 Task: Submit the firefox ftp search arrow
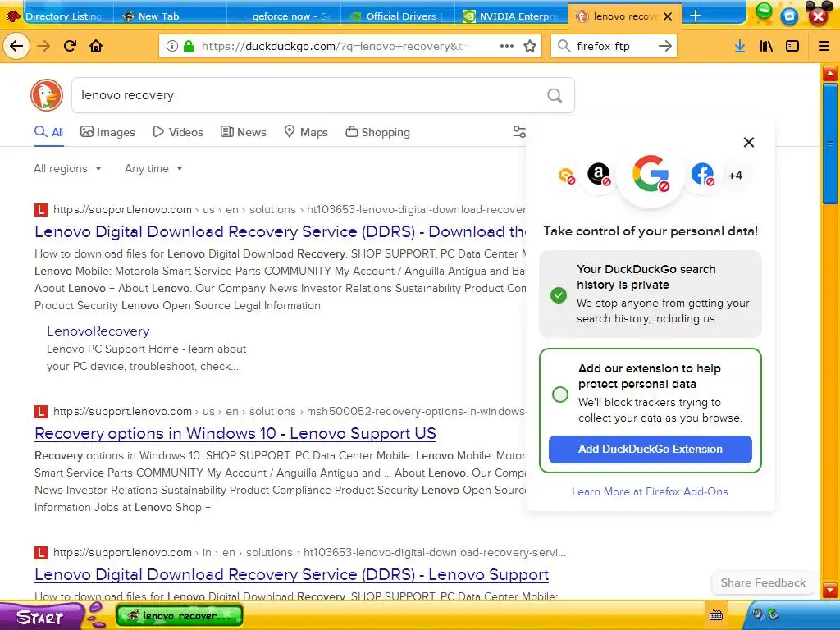[x=664, y=46]
